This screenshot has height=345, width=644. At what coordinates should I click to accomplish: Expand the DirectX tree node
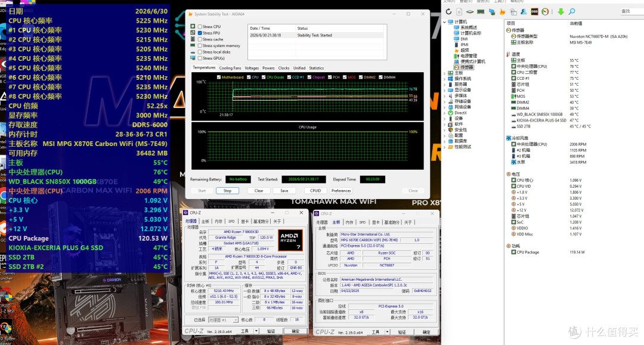coord(444,113)
